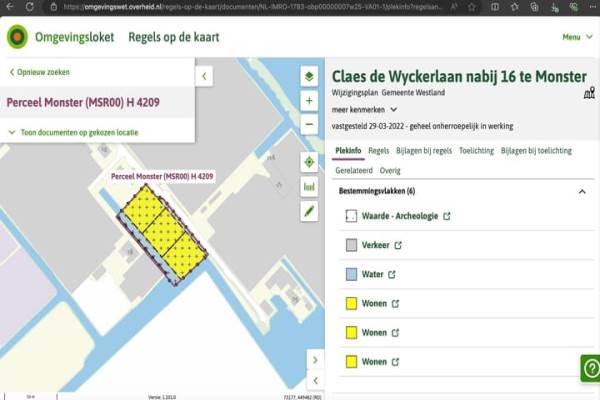Switch to the Toelichting tab
600x400 pixels.
tap(475, 151)
